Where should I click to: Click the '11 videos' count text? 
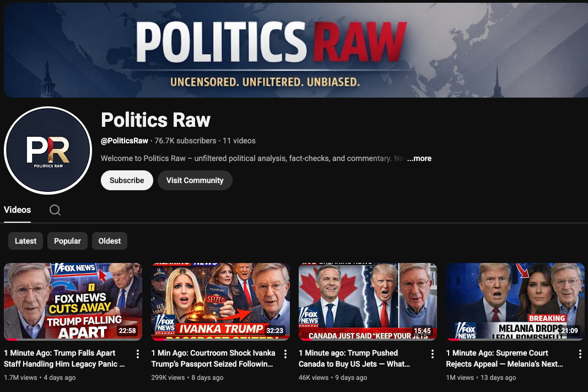coord(239,141)
